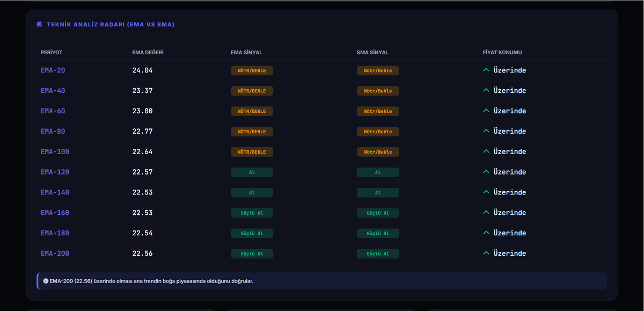Screen dimensions: 644x311
Task: Click the PERİYOT column header
Action: click(x=52, y=53)
